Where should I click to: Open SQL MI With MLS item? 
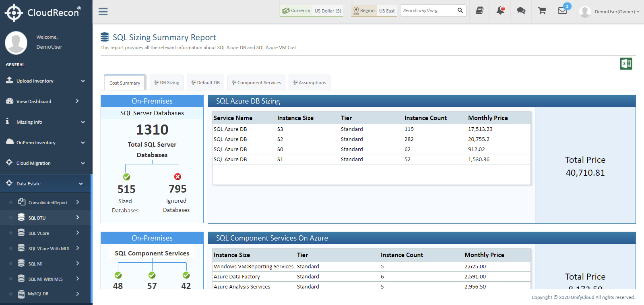[45, 279]
